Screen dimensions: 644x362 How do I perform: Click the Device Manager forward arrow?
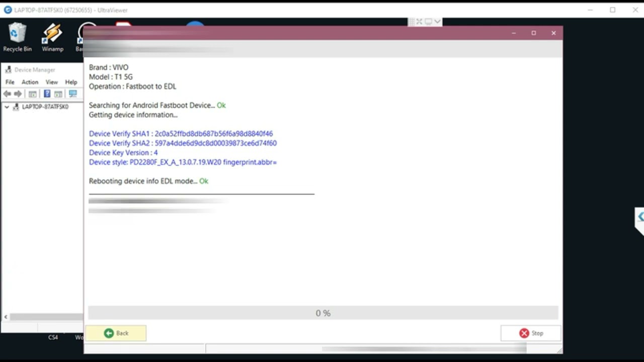tap(18, 94)
